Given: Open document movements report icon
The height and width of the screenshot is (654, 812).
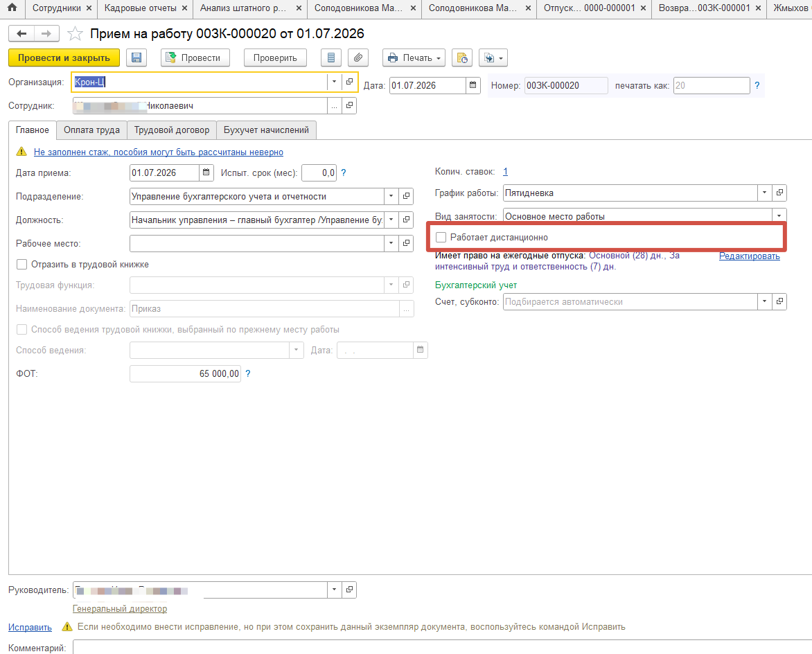Looking at the screenshot, I should click(x=331, y=58).
